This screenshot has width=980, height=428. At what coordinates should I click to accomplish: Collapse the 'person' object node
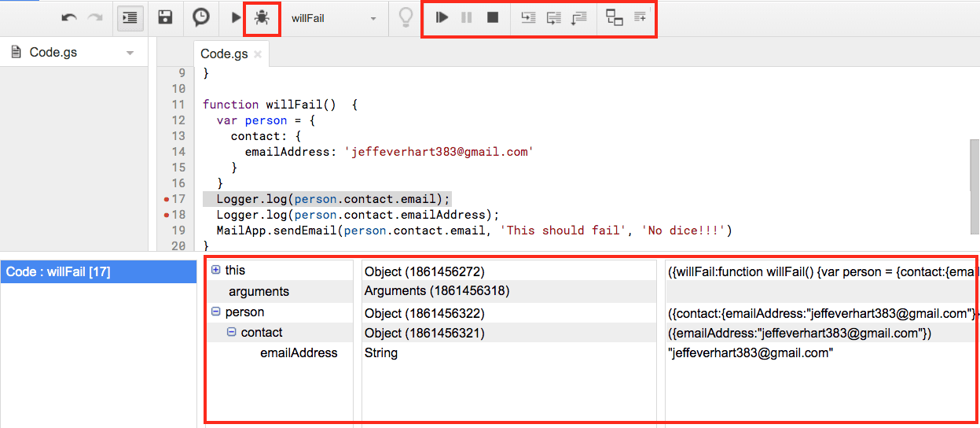click(x=215, y=312)
